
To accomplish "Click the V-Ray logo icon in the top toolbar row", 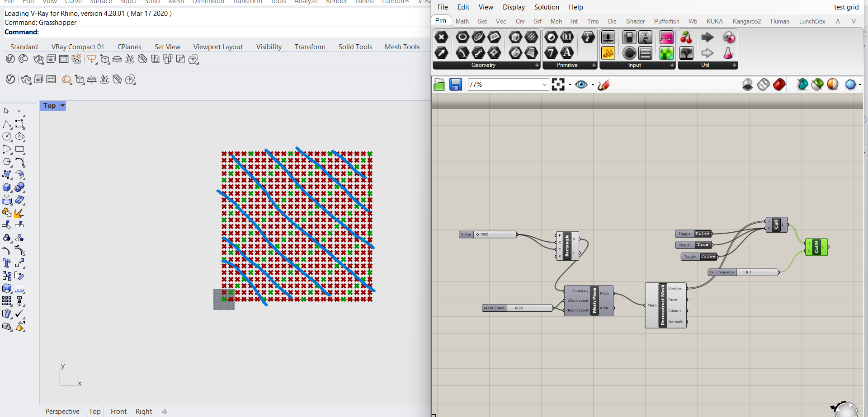I will pos(10,59).
